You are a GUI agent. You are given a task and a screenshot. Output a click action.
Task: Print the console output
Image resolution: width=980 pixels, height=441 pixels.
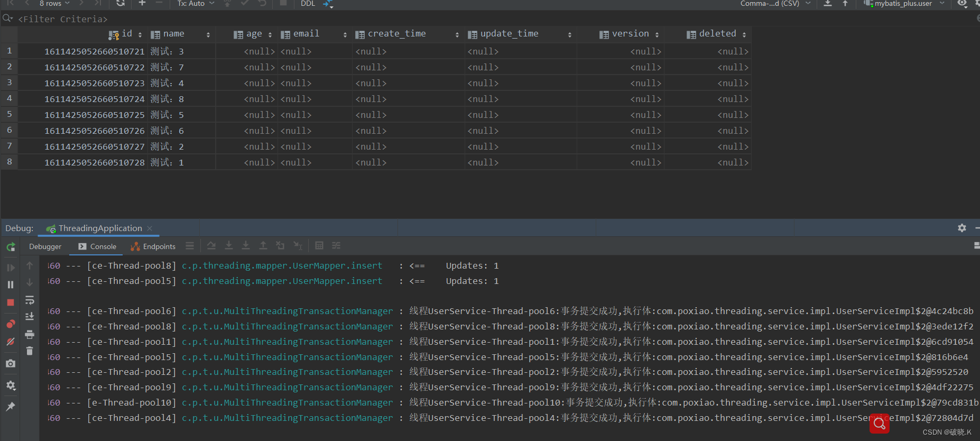point(30,334)
